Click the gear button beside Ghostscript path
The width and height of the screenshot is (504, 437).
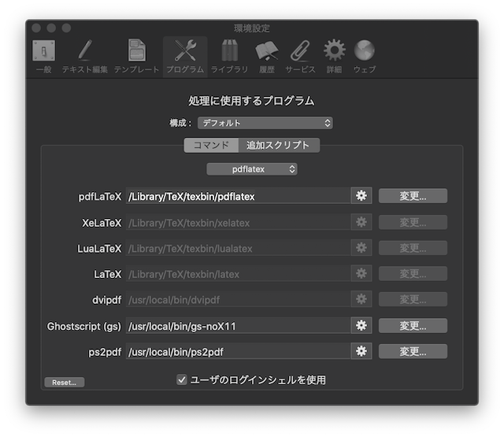[361, 325]
